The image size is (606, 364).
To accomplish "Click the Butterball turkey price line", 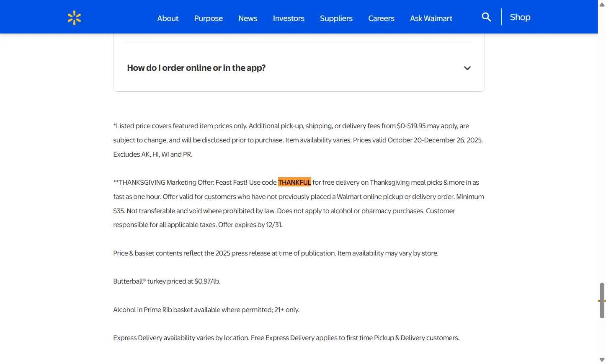I will [x=167, y=281].
